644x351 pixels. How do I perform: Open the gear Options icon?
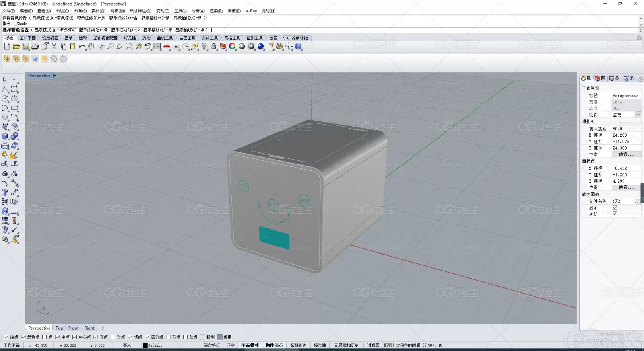(x=280, y=47)
